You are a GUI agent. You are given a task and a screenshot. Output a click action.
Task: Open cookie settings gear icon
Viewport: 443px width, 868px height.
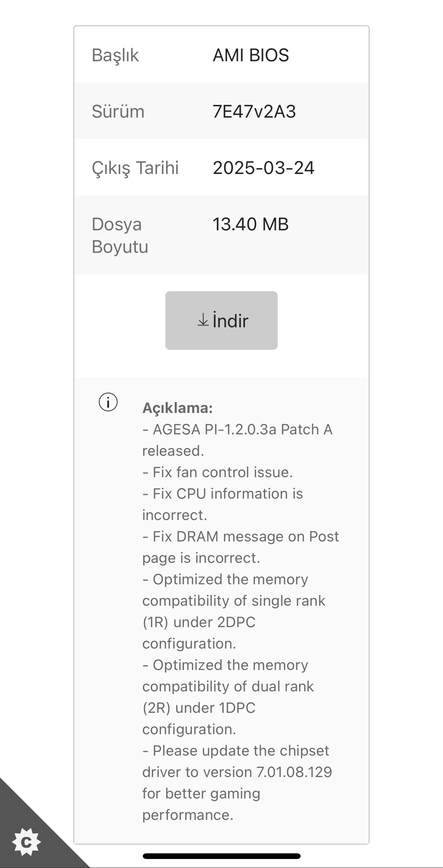(26, 842)
